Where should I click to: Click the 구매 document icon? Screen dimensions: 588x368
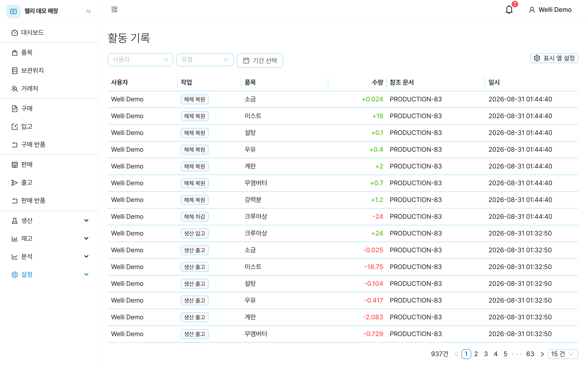14,109
